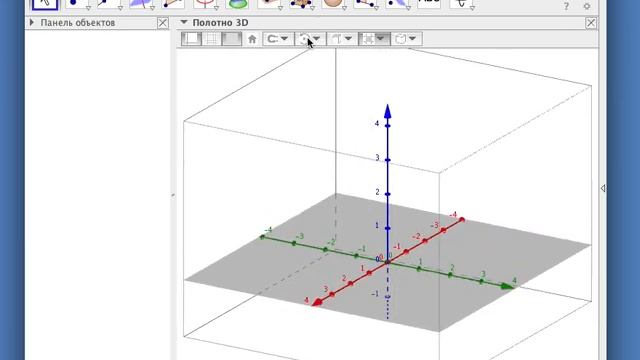Click the red x-axis arrowhead
Screen dimensions: 640x360
pos(317,302)
